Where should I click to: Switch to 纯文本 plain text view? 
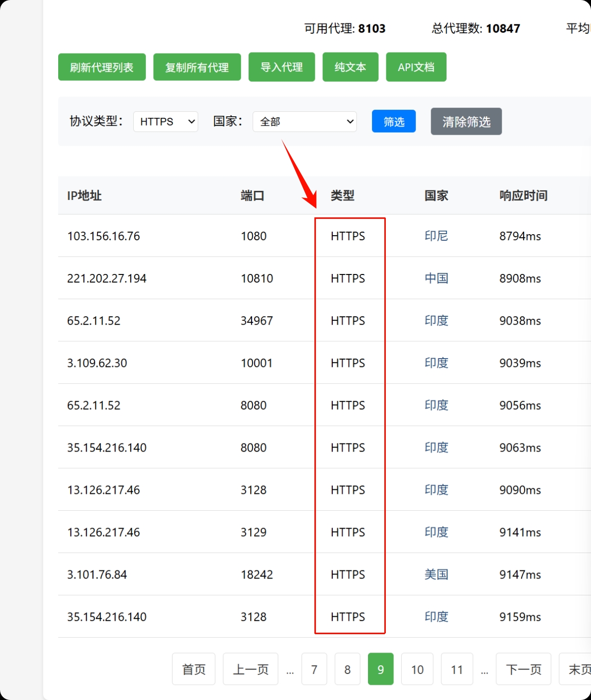pos(350,67)
